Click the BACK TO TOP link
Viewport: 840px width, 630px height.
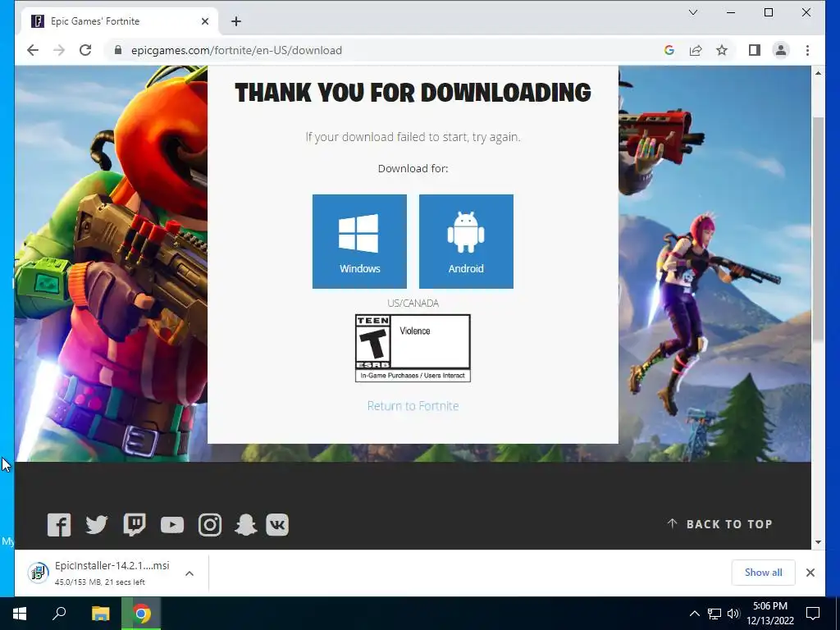tap(719, 524)
